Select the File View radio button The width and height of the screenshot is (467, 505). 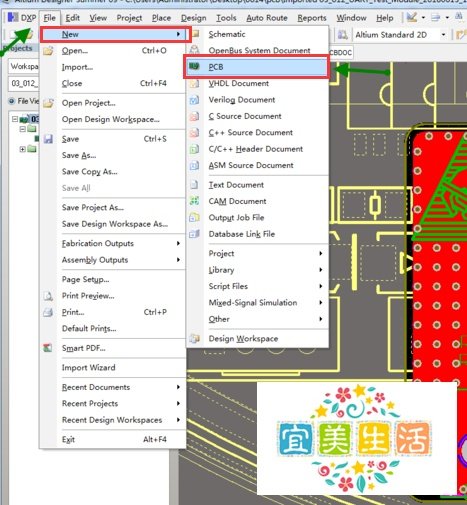point(12,101)
